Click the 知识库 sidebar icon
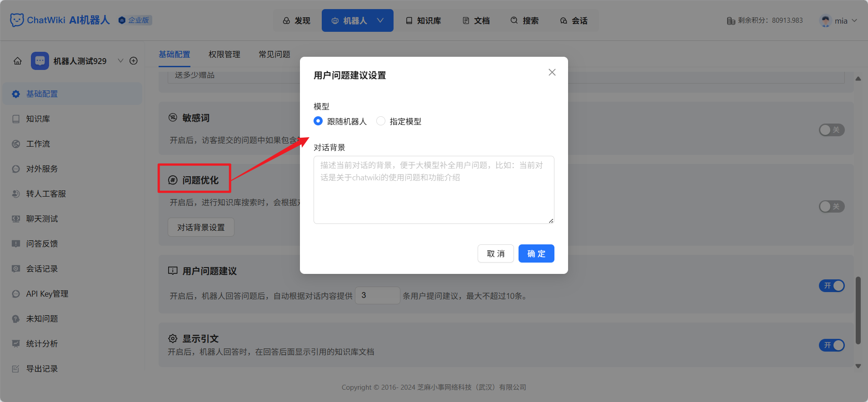Image resolution: width=868 pixels, height=402 pixels. 16,119
